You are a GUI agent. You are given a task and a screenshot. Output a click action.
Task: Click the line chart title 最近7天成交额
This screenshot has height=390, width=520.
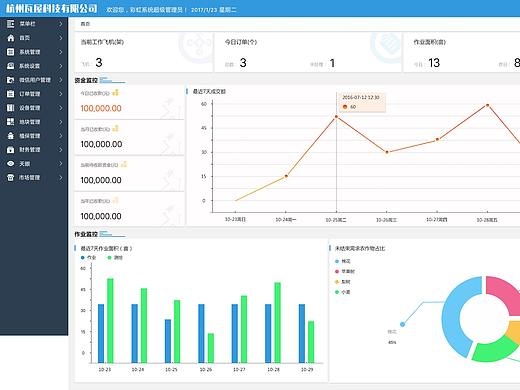[209, 92]
